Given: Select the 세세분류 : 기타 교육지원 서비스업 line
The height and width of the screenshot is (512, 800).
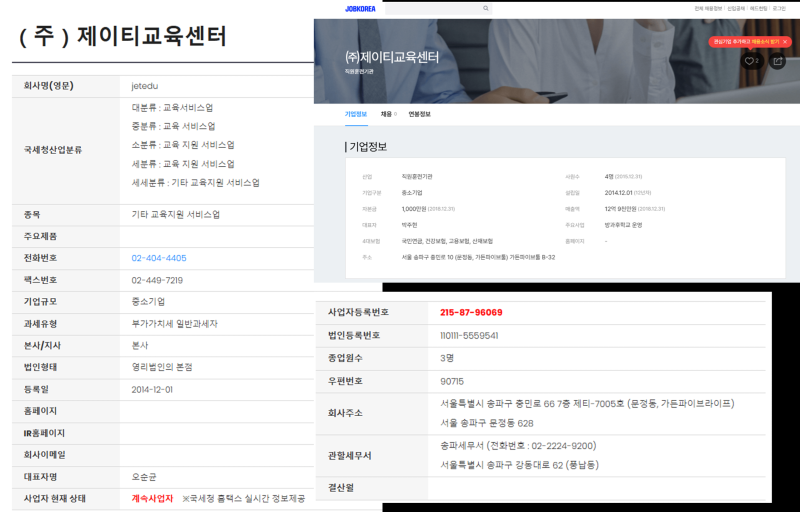Looking at the screenshot, I should [x=195, y=183].
